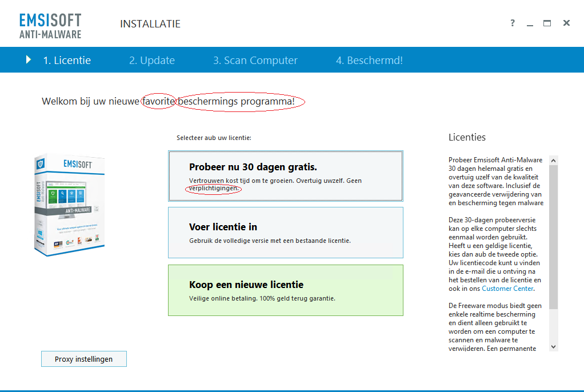Select the 1. Licentie step

tap(67, 60)
